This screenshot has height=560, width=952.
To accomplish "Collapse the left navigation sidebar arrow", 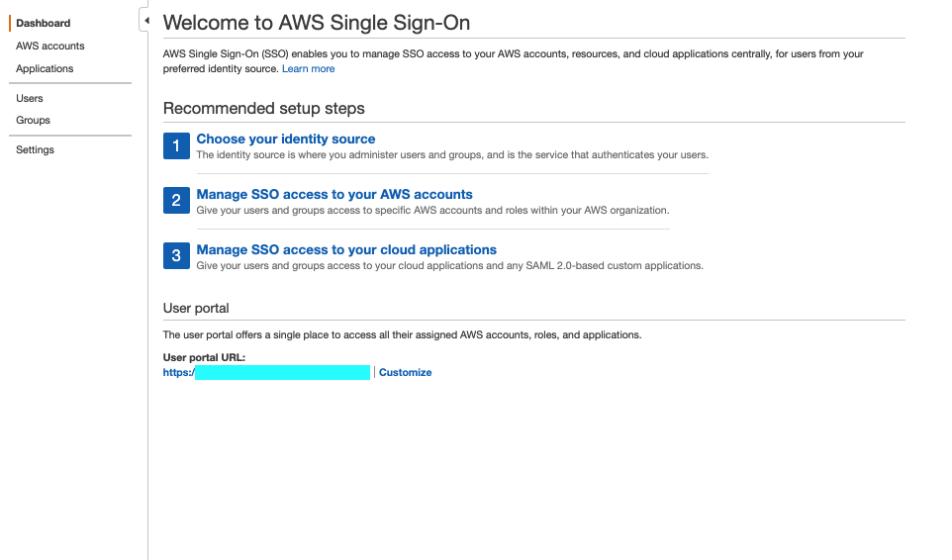I will tap(145, 20).
